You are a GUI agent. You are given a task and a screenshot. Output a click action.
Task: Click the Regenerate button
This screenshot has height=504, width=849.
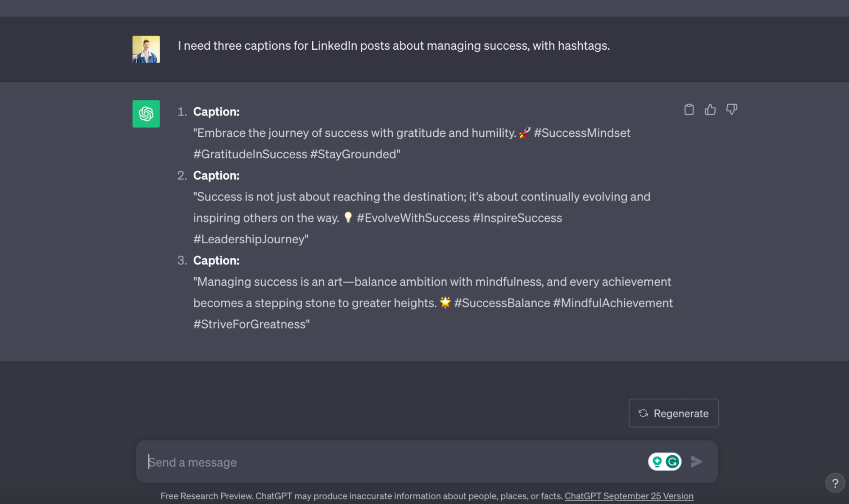coord(674,413)
